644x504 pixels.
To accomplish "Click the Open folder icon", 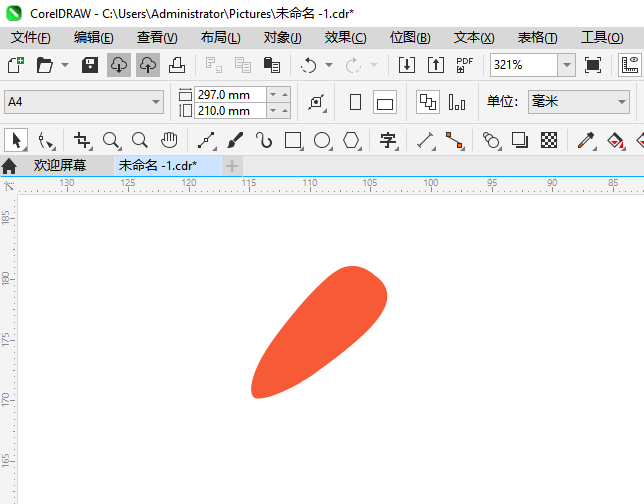I will 44,65.
